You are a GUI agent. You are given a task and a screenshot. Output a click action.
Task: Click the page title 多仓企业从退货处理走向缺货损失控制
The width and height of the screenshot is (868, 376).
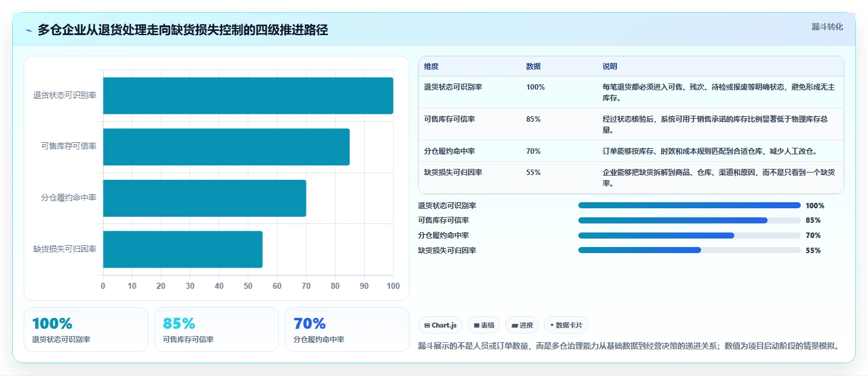[x=183, y=30]
